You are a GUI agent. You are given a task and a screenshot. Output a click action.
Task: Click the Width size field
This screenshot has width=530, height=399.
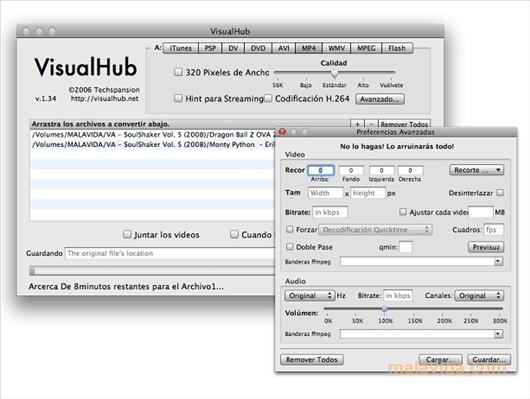(326, 193)
